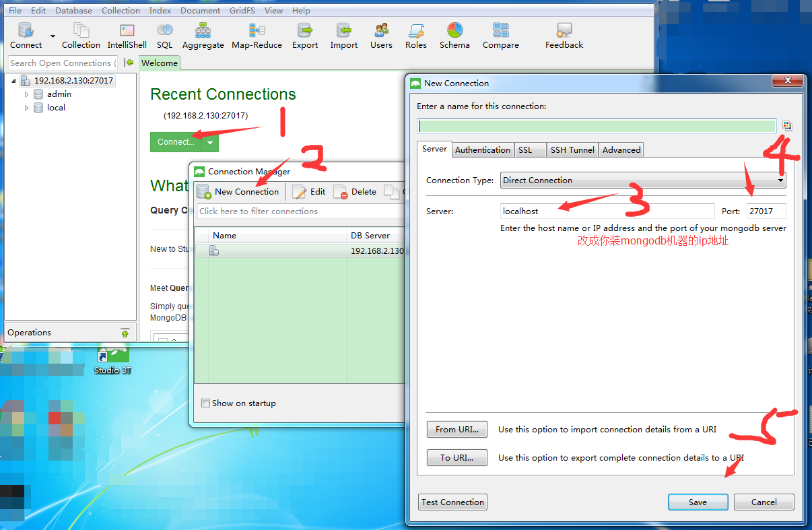Click the filter connections field
This screenshot has height=530, width=812.
pos(301,211)
